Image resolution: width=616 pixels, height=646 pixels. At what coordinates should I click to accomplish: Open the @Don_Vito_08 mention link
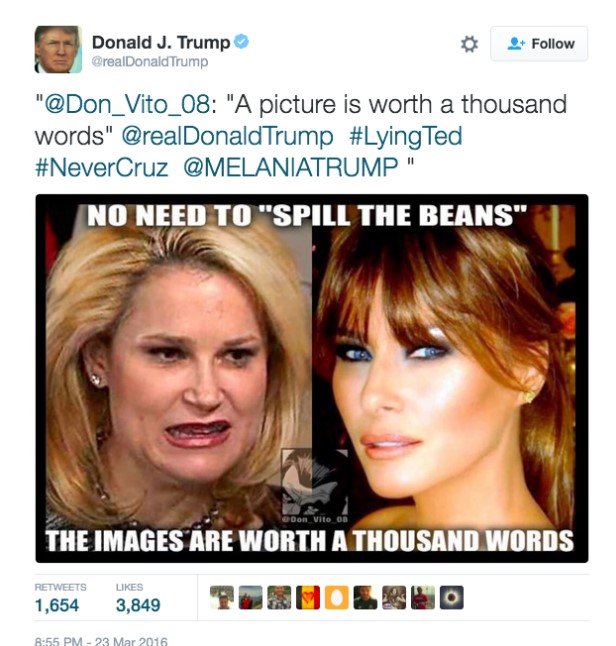pyautogui.click(x=127, y=104)
